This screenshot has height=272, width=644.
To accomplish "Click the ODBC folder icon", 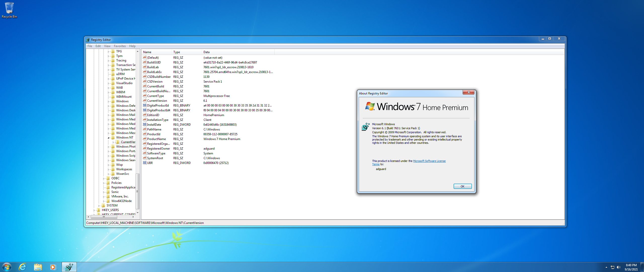I will (x=108, y=178).
